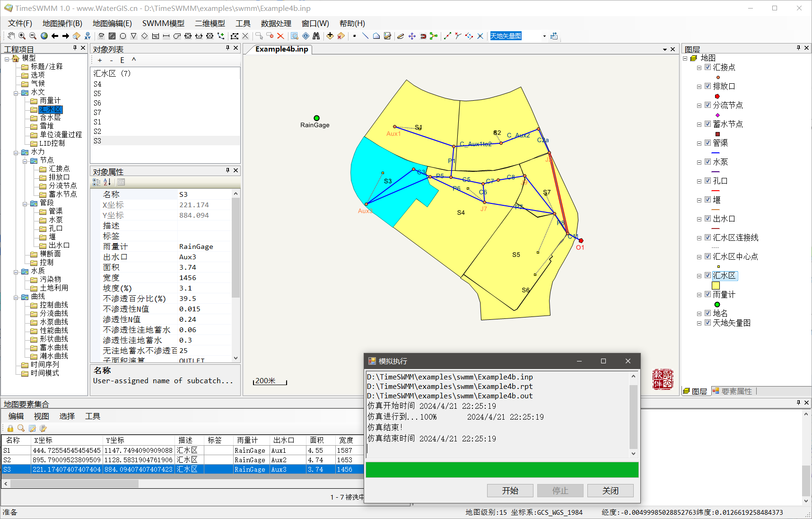Click the 开始 button in simulation dialog
The width and height of the screenshot is (812, 519).
click(x=510, y=491)
